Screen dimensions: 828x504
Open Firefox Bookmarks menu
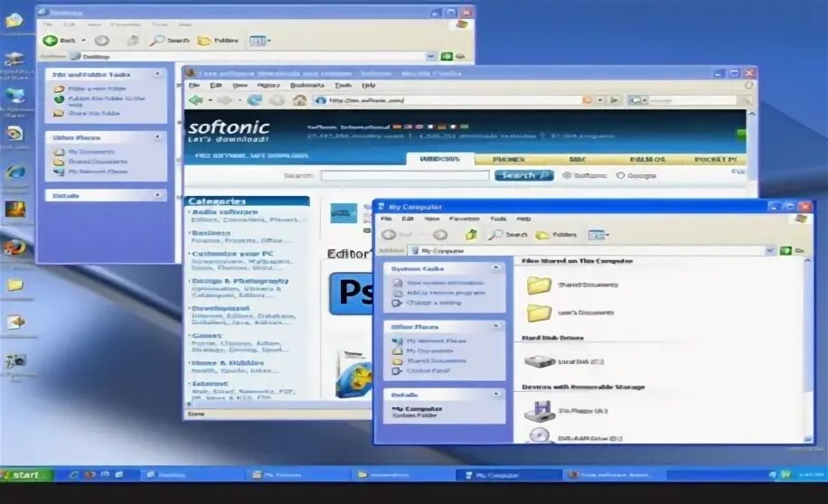(306, 85)
